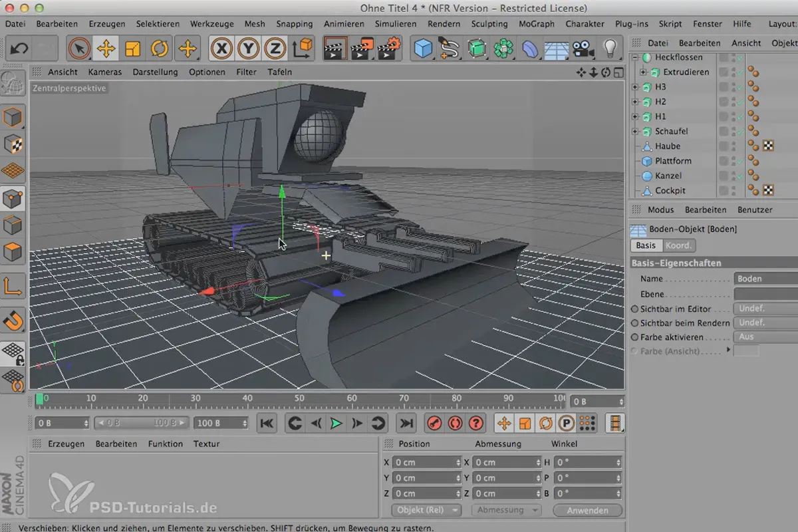
Task: Expand the Schaufel object tree
Action: coord(635,132)
